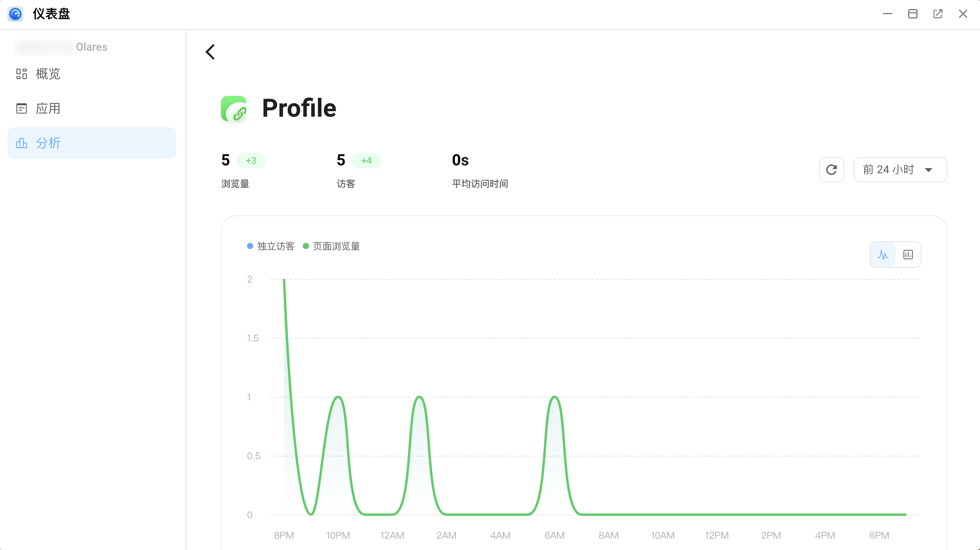Click the +4 visitors change badge
This screenshot has height=550, width=980.
[x=366, y=161]
